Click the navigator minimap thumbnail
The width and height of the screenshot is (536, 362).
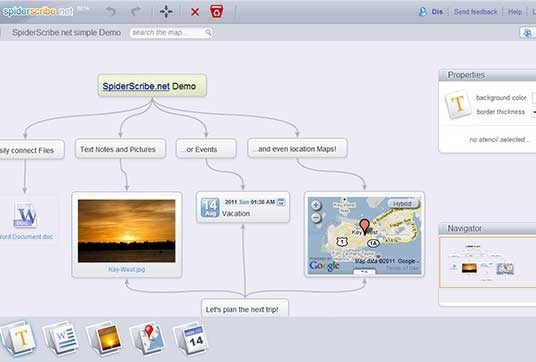tap(488, 263)
